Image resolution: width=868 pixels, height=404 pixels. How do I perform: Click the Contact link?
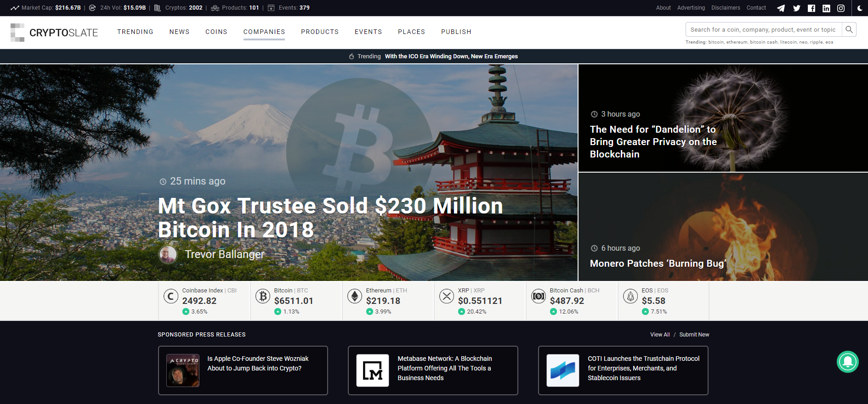[x=756, y=8]
